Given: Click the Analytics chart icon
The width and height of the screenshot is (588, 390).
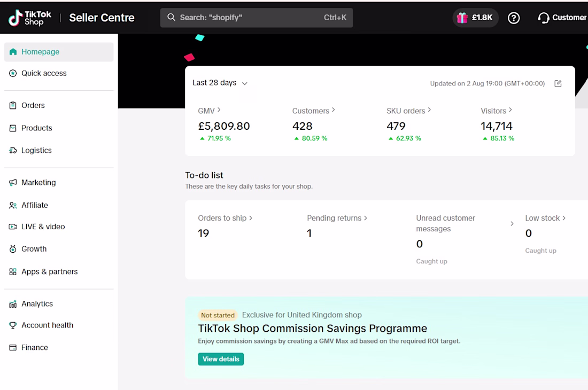Looking at the screenshot, I should click(x=13, y=304).
